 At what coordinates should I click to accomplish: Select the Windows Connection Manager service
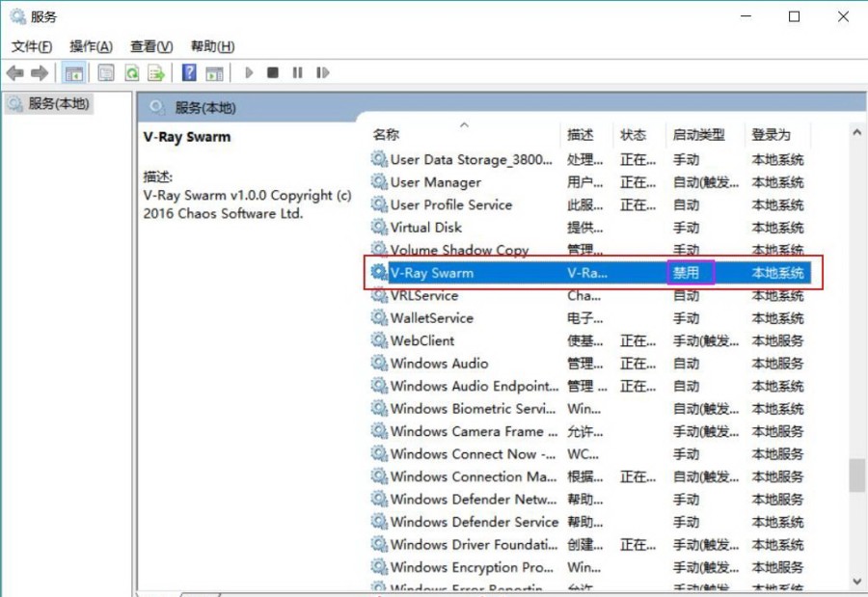coord(590,476)
